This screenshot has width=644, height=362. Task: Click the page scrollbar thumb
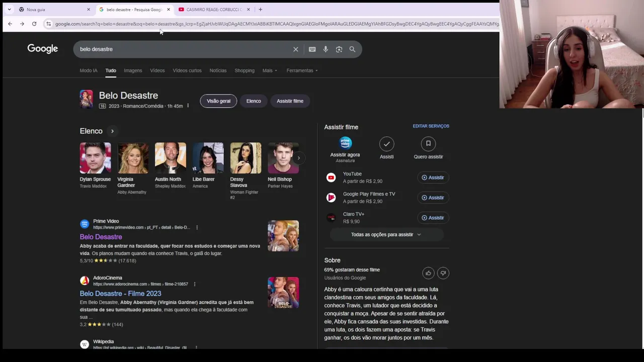tap(642, 114)
